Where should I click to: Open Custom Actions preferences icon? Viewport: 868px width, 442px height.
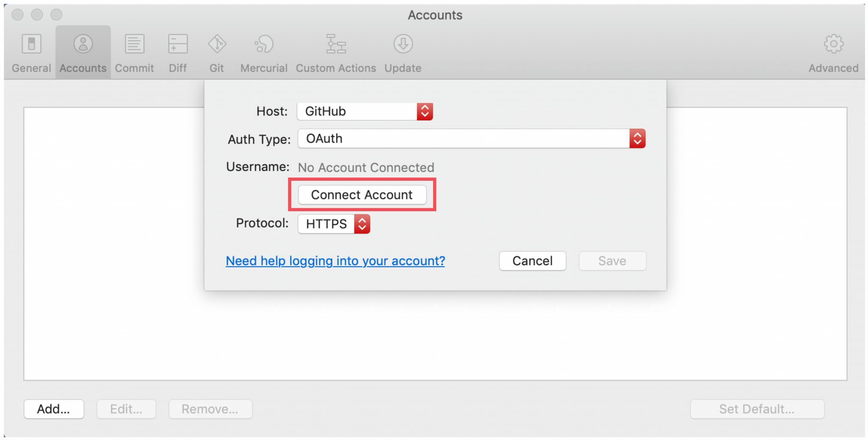(336, 44)
